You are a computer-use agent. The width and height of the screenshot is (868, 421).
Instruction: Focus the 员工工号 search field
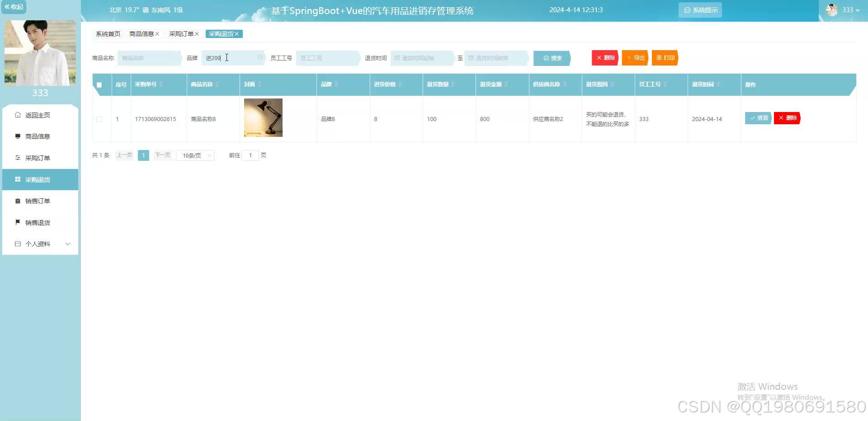(x=328, y=58)
